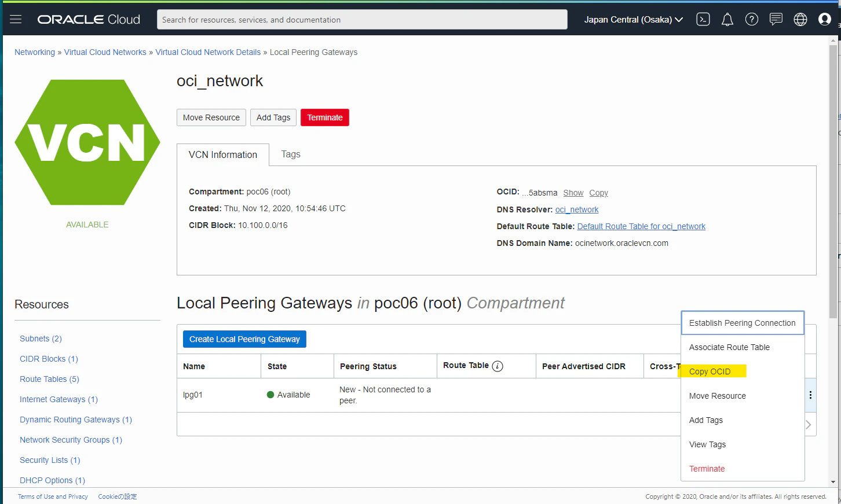Click the Add Tags button
Image resolution: width=841 pixels, height=504 pixels.
click(x=273, y=117)
